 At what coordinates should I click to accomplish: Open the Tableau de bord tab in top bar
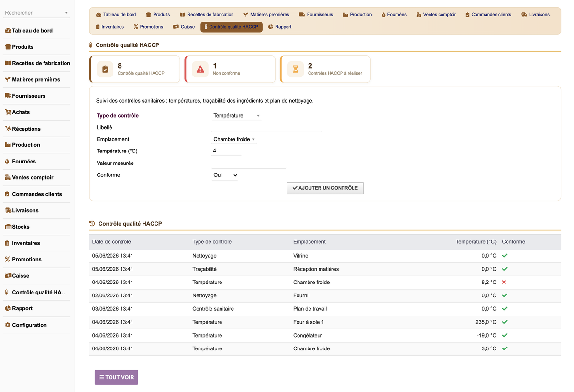[x=116, y=15]
